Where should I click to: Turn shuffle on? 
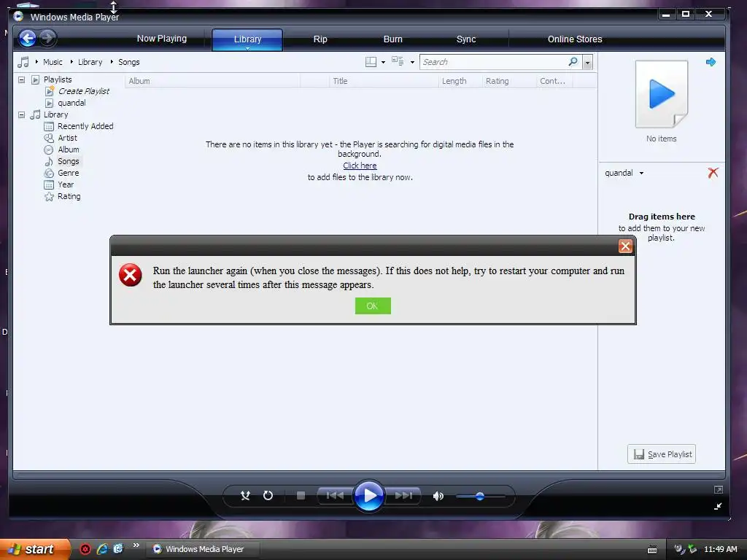click(245, 496)
